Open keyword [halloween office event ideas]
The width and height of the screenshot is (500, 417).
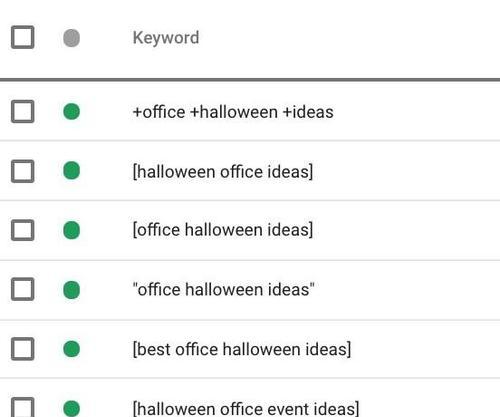point(246,409)
